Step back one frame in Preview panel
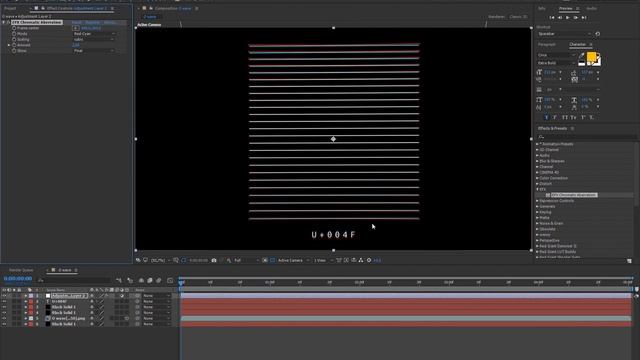The image size is (640, 360). coord(560,18)
